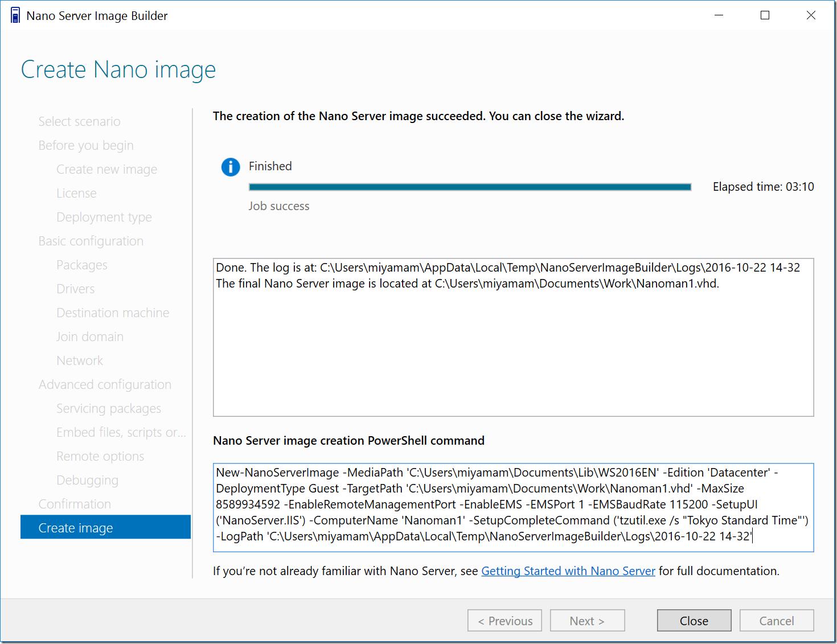Select the 'Remote options' step
Viewport: 837px width, 644px height.
point(100,456)
